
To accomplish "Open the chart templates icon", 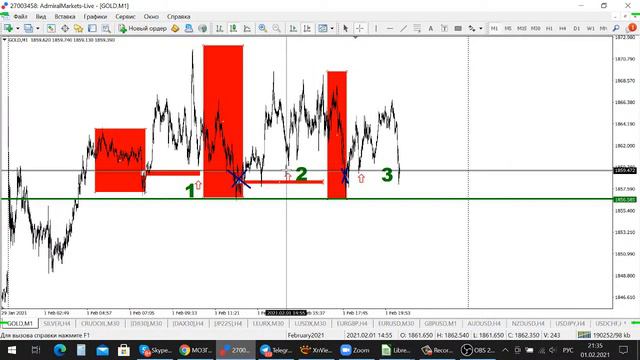I will [x=322, y=28].
